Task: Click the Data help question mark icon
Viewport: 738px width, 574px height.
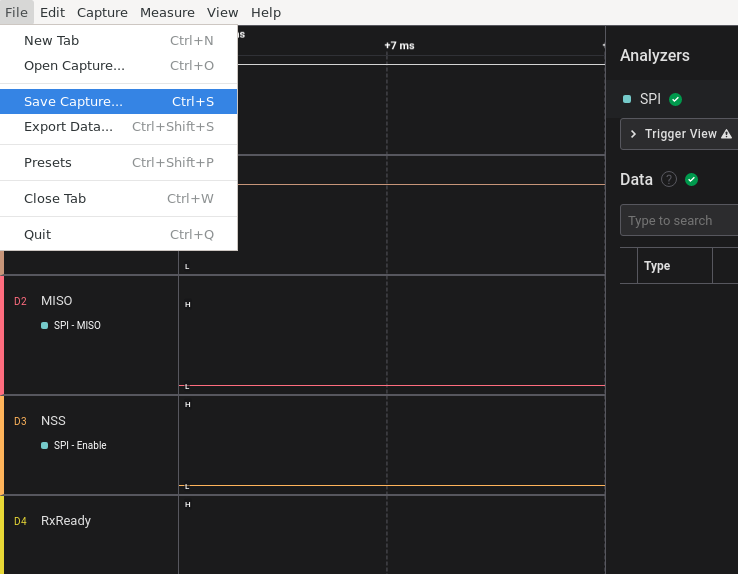Action: [x=669, y=179]
